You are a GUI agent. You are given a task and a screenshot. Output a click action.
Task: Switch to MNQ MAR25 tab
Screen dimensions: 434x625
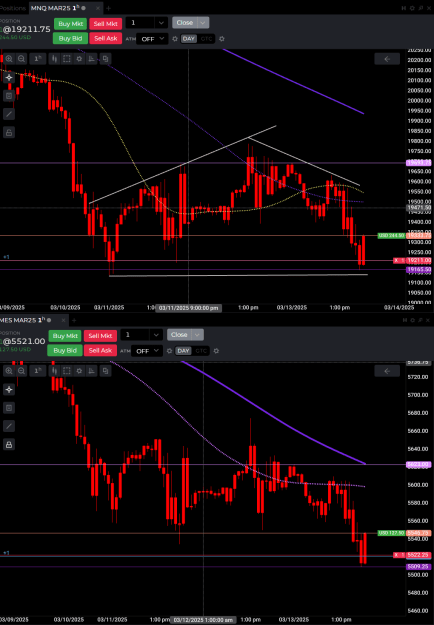coord(58,8)
